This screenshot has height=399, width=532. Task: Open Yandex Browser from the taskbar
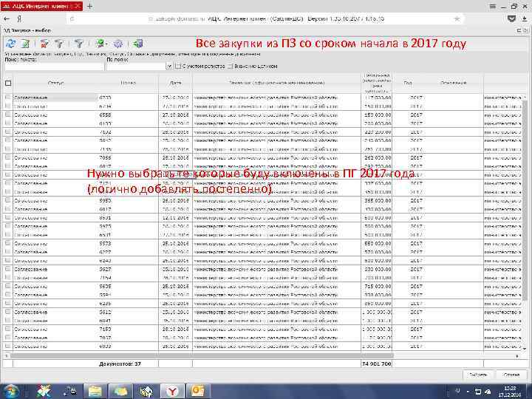pos(172,391)
